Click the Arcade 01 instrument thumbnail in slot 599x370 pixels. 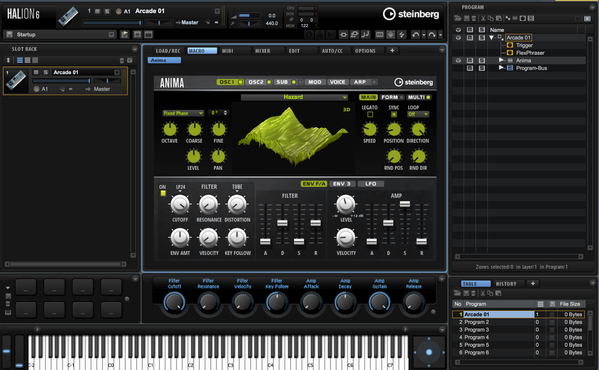[x=16, y=81]
